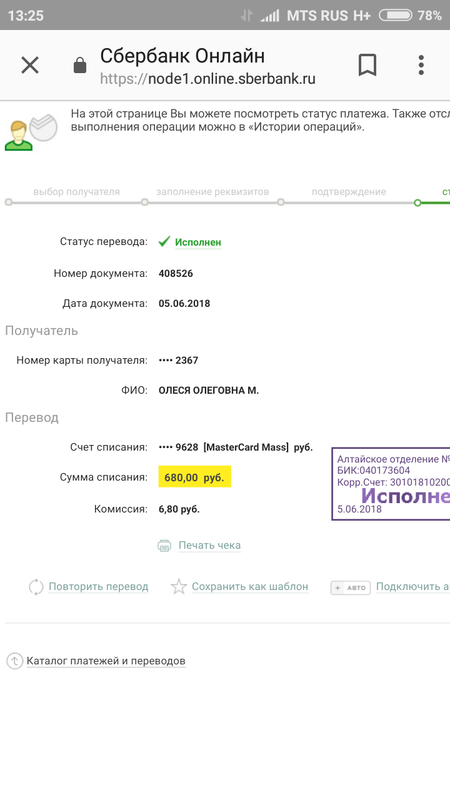
Task: Select the заполнение реквизитов step
Action: [212, 192]
